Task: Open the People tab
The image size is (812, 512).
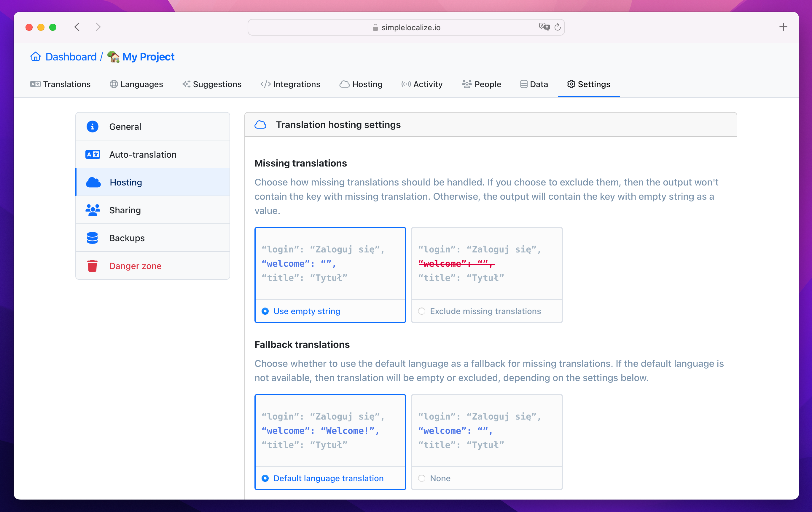Action: tap(482, 84)
